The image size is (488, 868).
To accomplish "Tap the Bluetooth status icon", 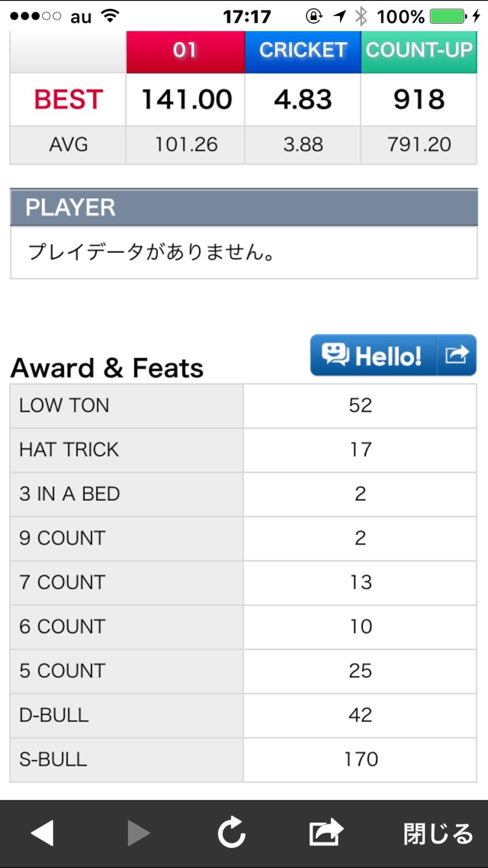I will tap(361, 17).
